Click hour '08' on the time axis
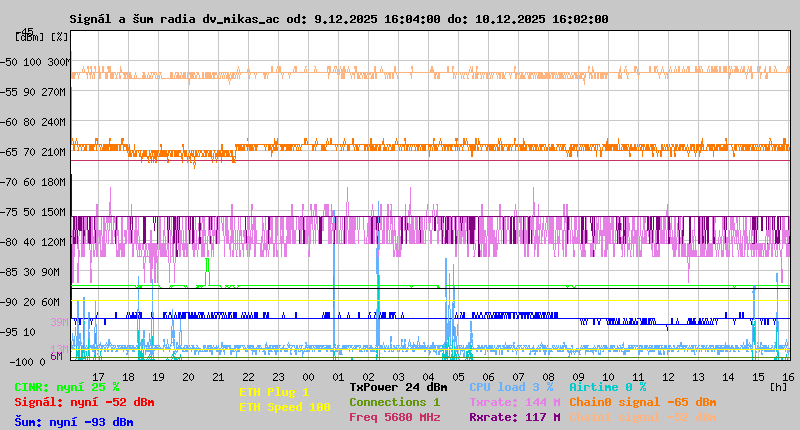Image resolution: width=800 pixels, height=430 pixels. [x=548, y=377]
